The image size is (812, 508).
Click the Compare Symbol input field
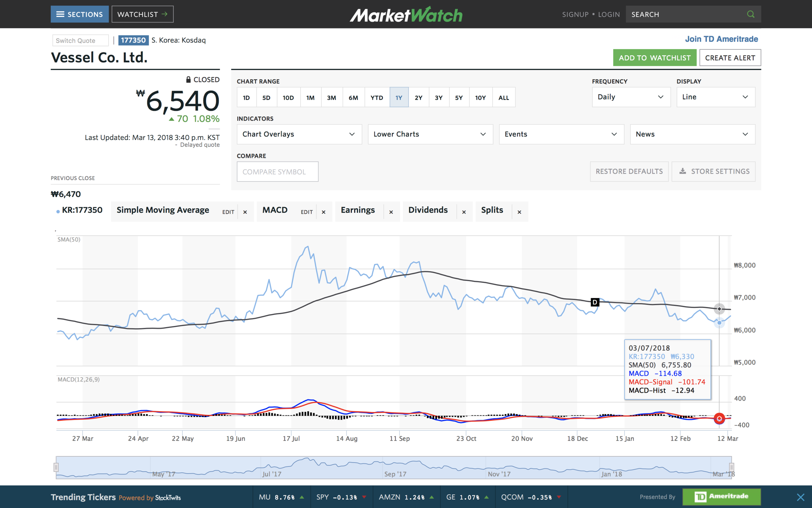pyautogui.click(x=278, y=172)
